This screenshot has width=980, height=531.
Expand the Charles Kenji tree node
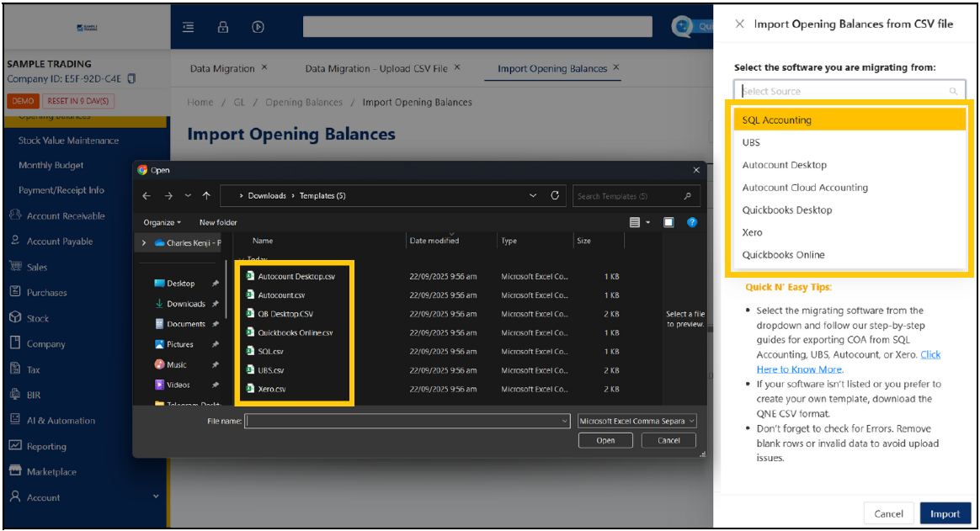tap(144, 243)
